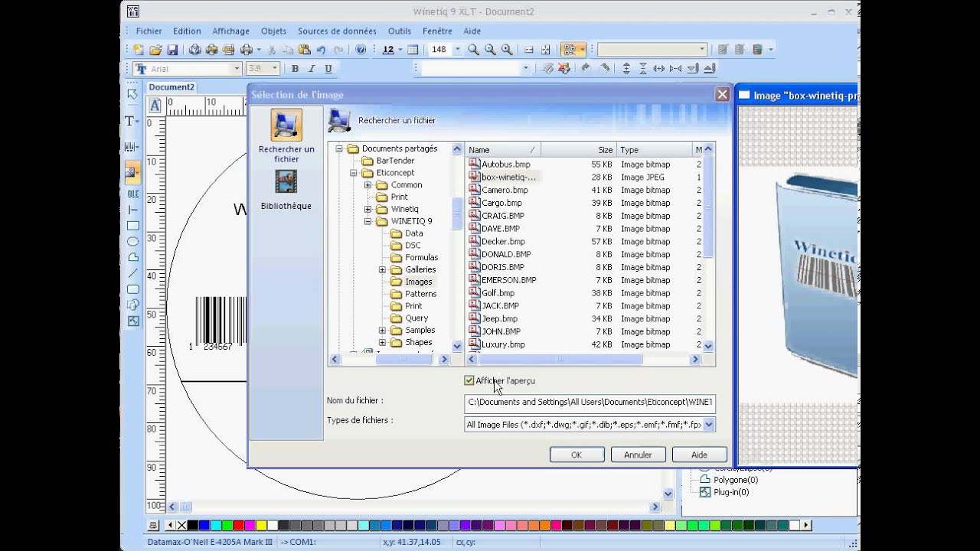Click the 'A' icon at ruler corner
The image size is (980, 551).
coord(155,106)
